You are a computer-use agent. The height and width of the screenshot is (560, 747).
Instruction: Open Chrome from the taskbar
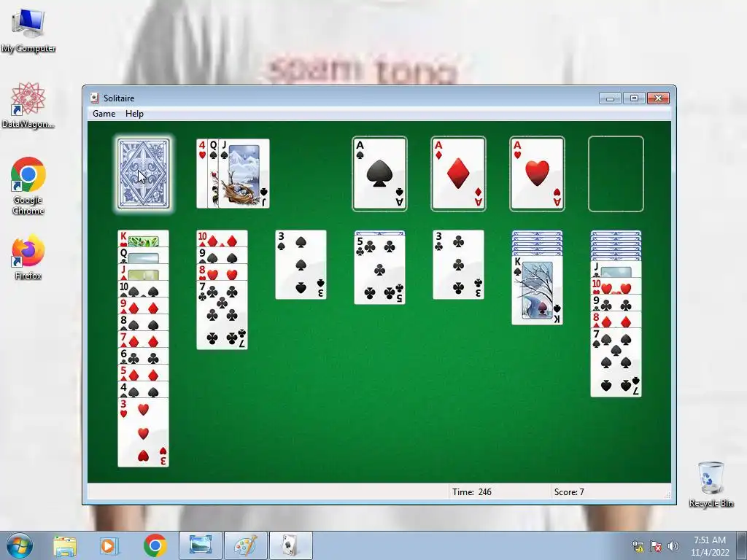[155, 545]
